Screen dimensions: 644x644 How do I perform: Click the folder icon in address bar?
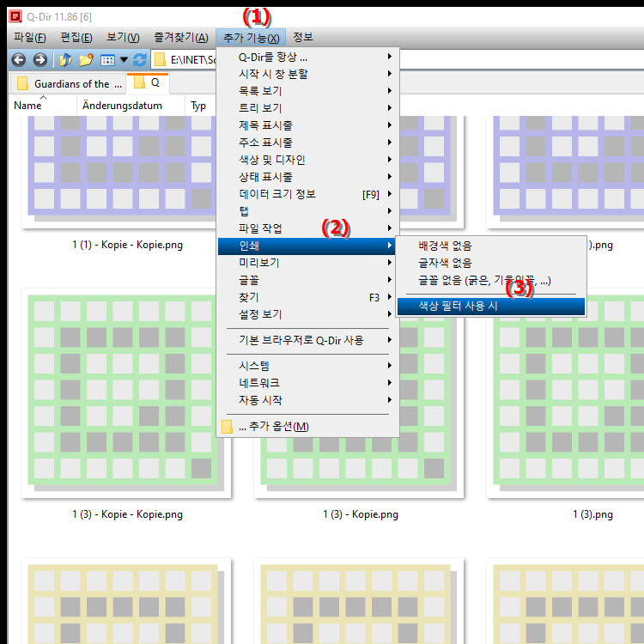(161, 60)
